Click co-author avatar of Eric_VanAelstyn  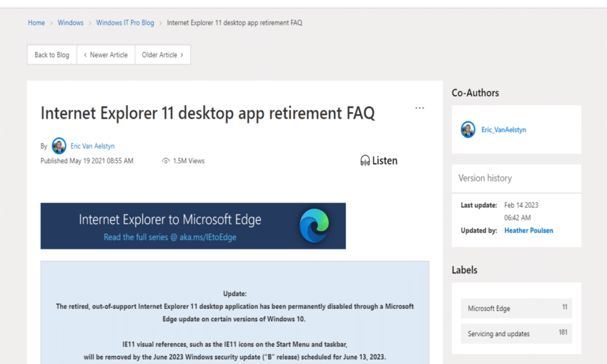pyautogui.click(x=468, y=130)
